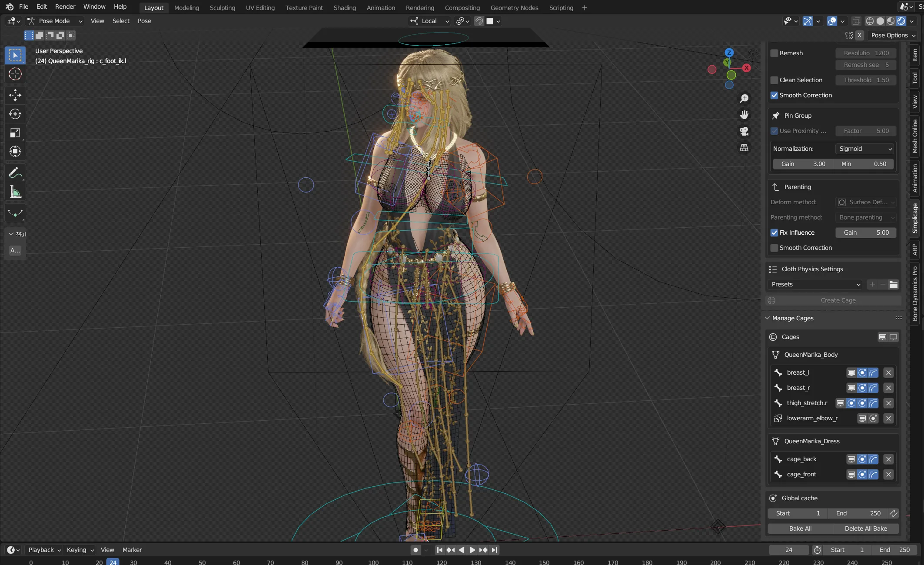Enable the Remesh checkbox

[774, 53]
